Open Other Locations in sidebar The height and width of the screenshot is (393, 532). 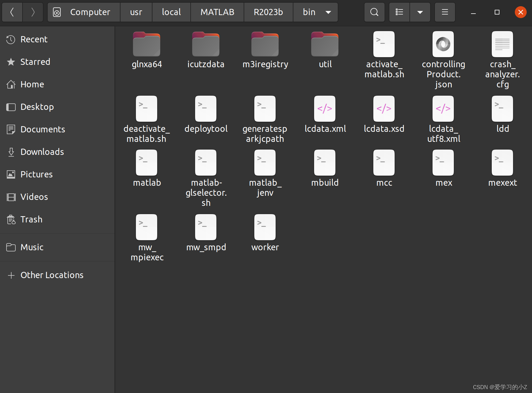pyautogui.click(x=57, y=275)
